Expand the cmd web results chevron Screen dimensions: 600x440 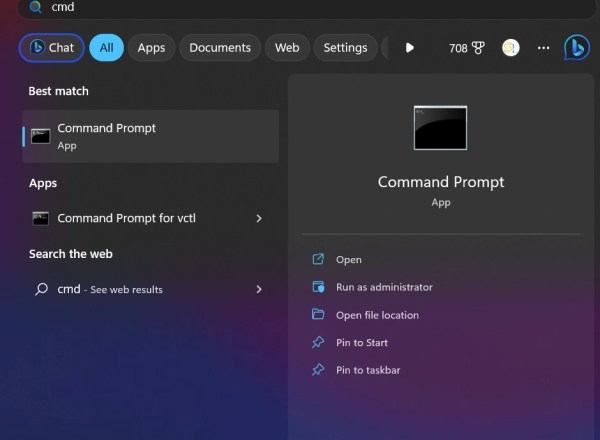coord(259,289)
